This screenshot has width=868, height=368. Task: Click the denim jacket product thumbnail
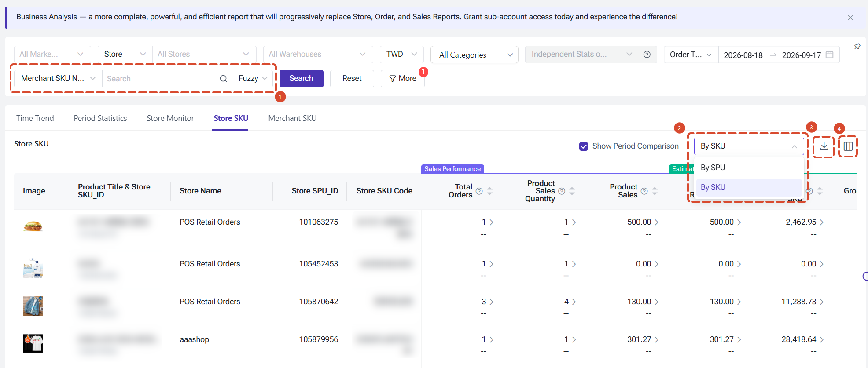(x=33, y=306)
